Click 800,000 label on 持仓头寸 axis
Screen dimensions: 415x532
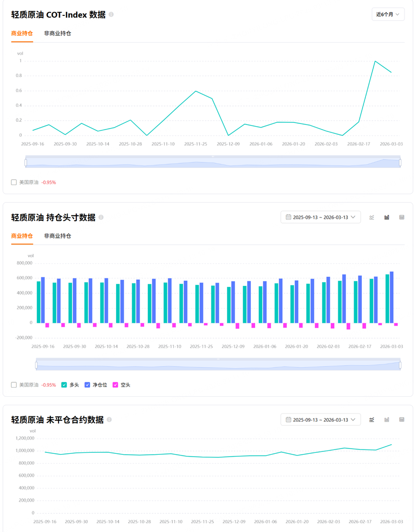[24, 263]
